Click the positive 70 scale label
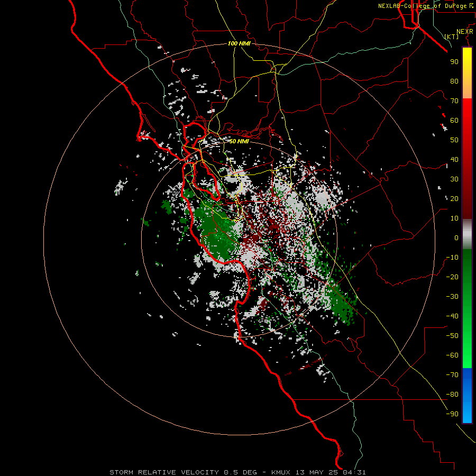Viewport: 476px width, 476px height. coord(454,101)
